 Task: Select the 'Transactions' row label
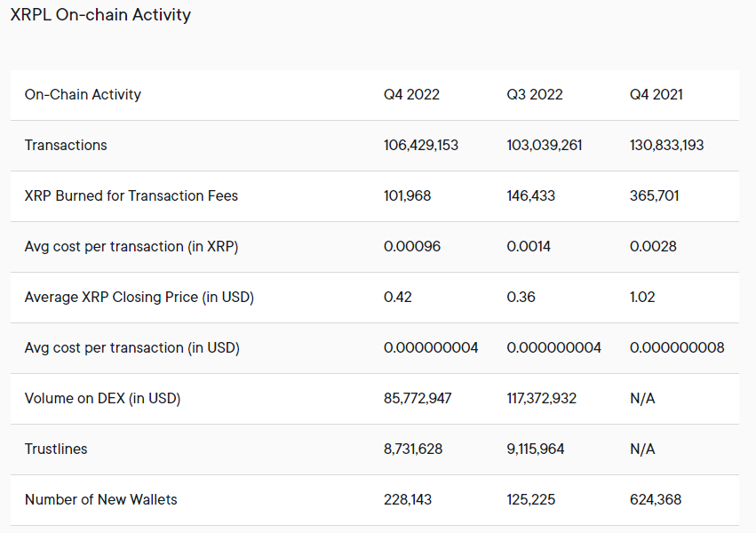66,145
